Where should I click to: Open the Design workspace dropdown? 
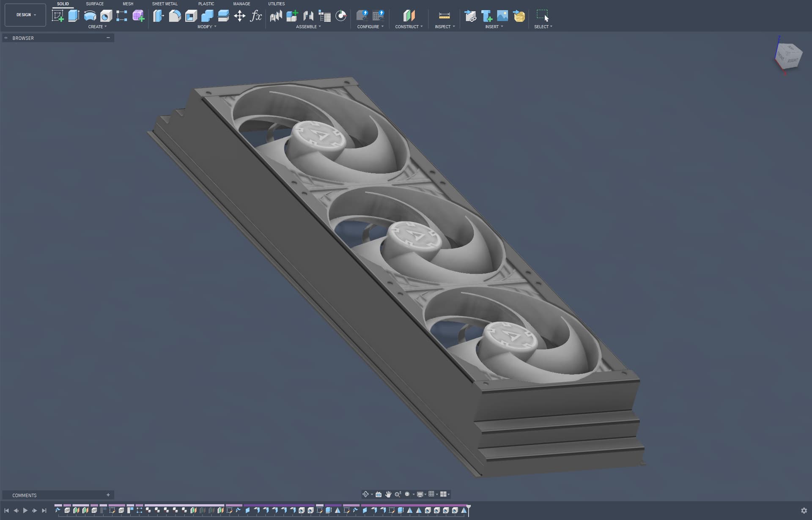pos(25,15)
